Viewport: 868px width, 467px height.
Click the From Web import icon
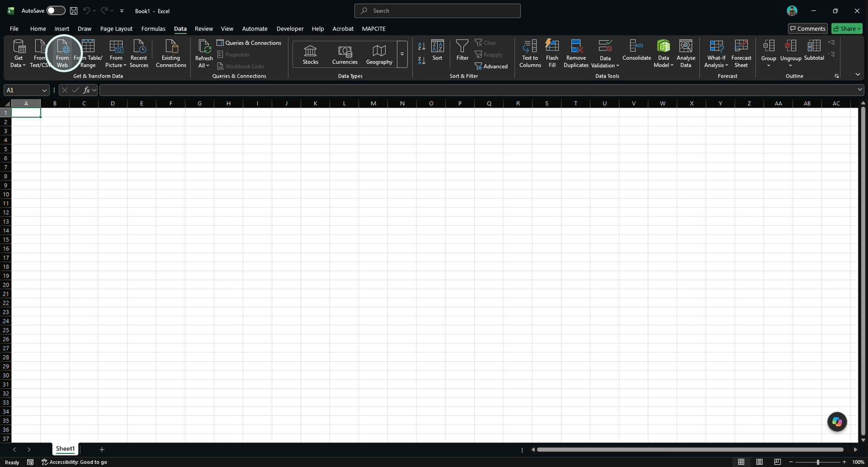coord(62,53)
